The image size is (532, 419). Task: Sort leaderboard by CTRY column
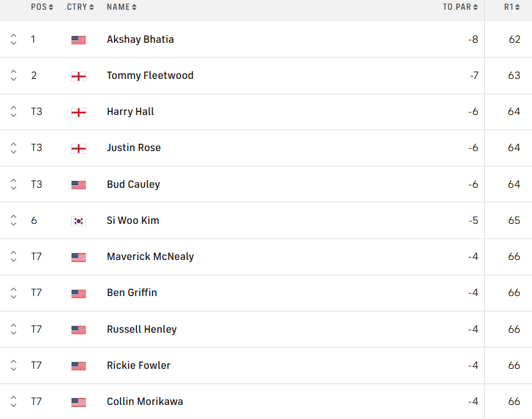point(80,7)
